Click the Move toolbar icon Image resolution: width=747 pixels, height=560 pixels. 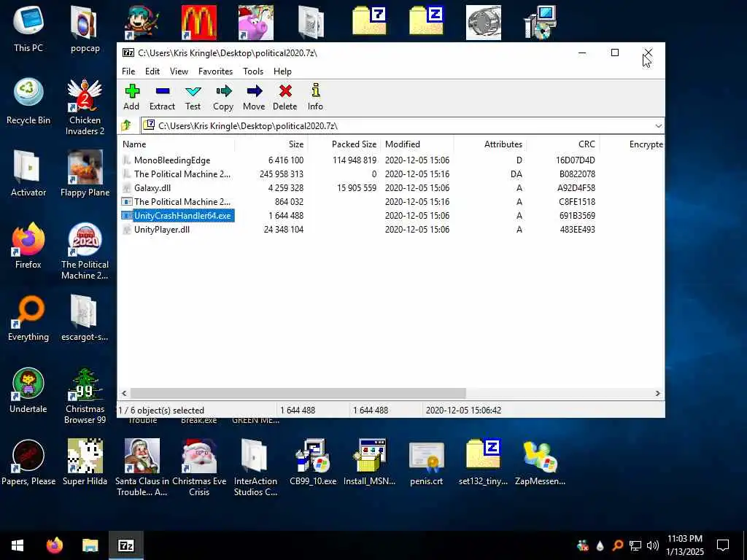tap(254, 97)
